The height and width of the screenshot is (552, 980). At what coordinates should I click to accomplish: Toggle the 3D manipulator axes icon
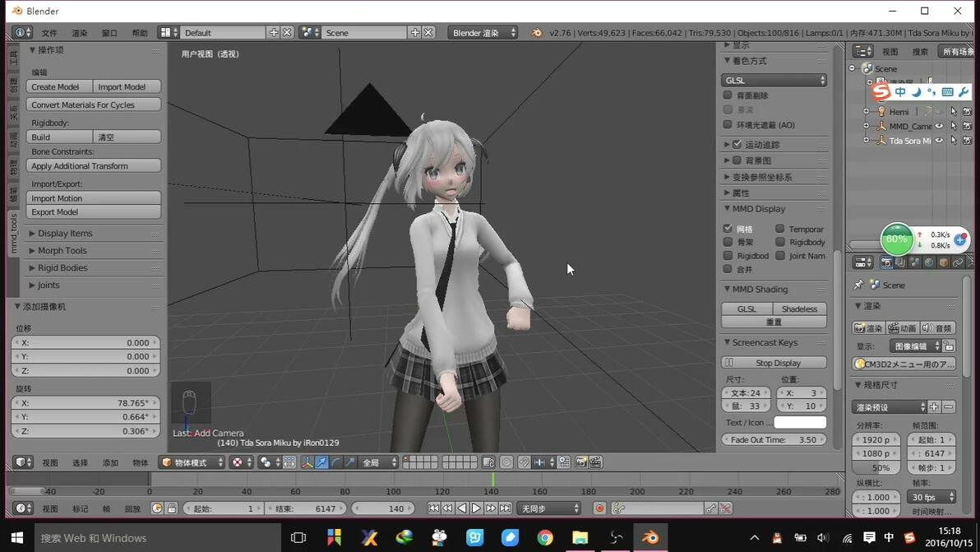pos(307,462)
